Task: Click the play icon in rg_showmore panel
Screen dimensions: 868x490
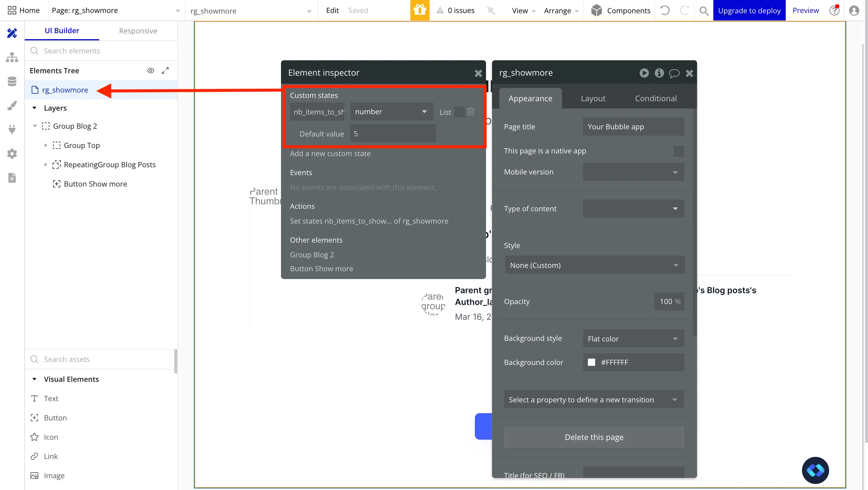Action: point(644,73)
